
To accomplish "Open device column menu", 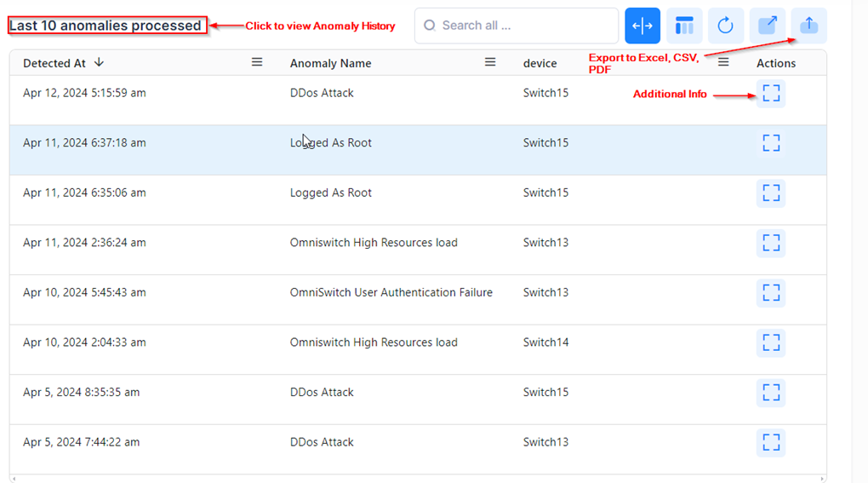I will (x=723, y=62).
